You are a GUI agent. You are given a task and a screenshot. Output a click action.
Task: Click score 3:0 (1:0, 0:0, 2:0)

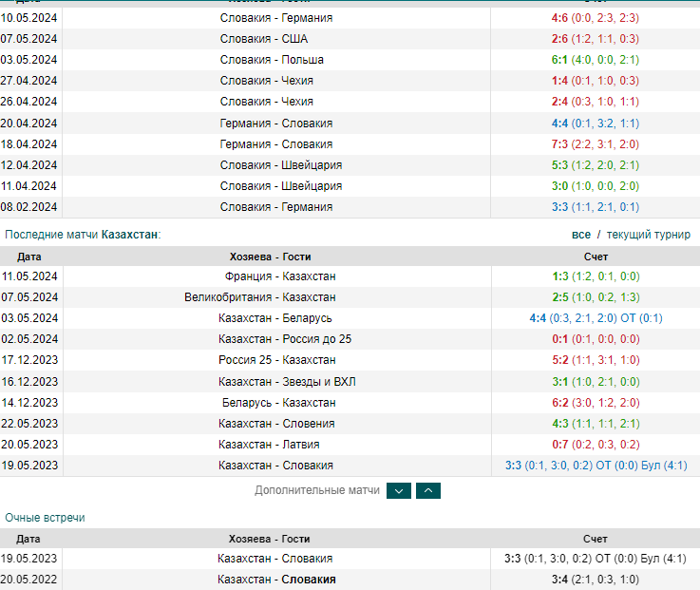click(x=596, y=186)
